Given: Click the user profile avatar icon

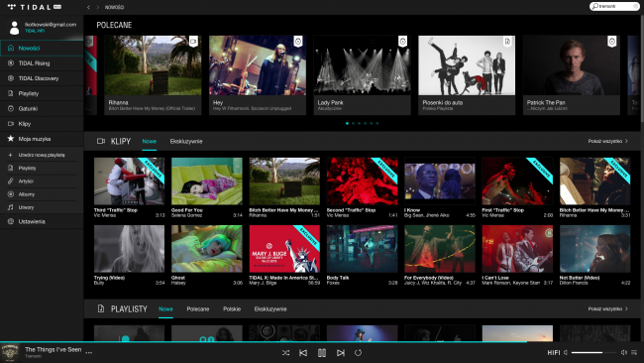Looking at the screenshot, I should tap(15, 28).
